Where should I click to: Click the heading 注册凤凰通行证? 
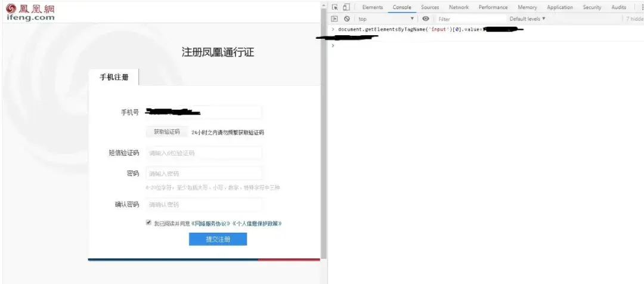(x=218, y=52)
